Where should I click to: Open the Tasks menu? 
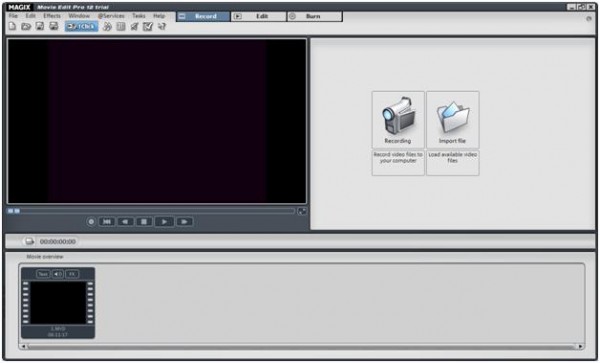coord(139,16)
